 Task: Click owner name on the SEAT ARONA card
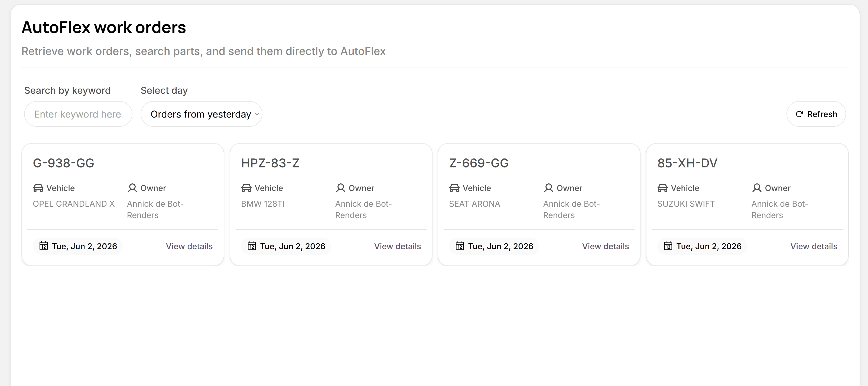click(571, 209)
